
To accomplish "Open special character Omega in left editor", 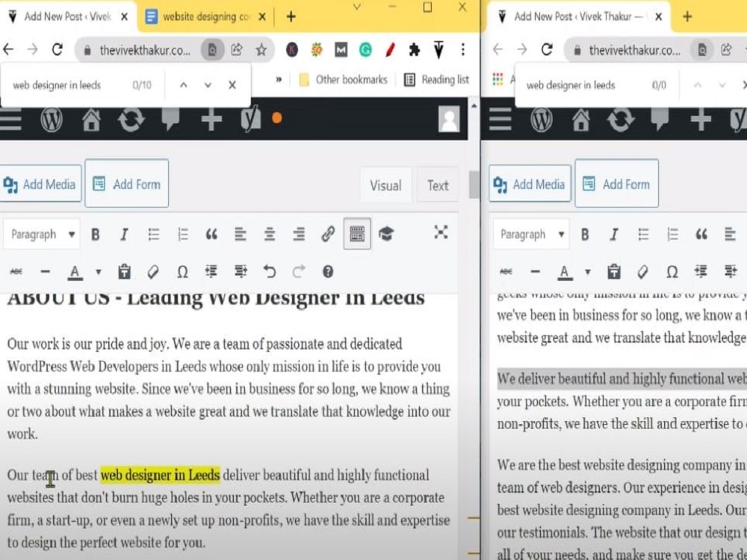I will pos(182,272).
